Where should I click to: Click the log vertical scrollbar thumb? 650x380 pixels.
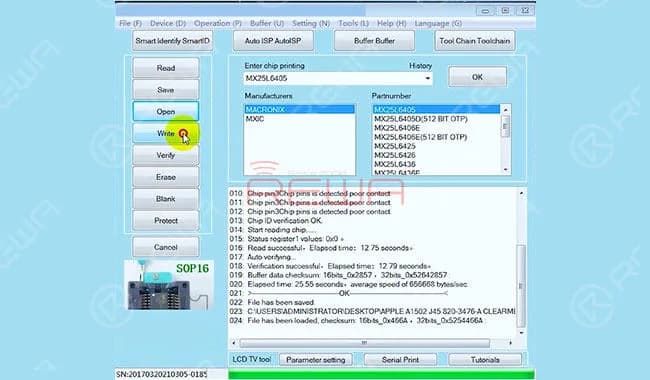tap(521, 286)
